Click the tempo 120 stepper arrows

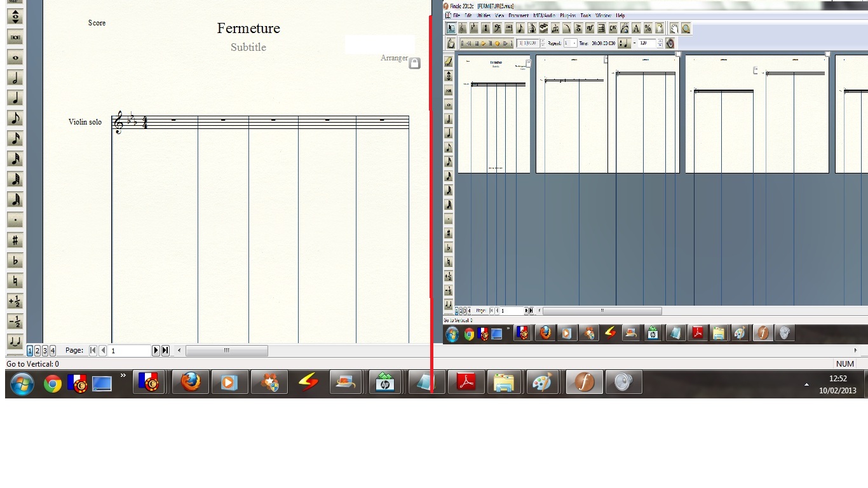coord(660,43)
